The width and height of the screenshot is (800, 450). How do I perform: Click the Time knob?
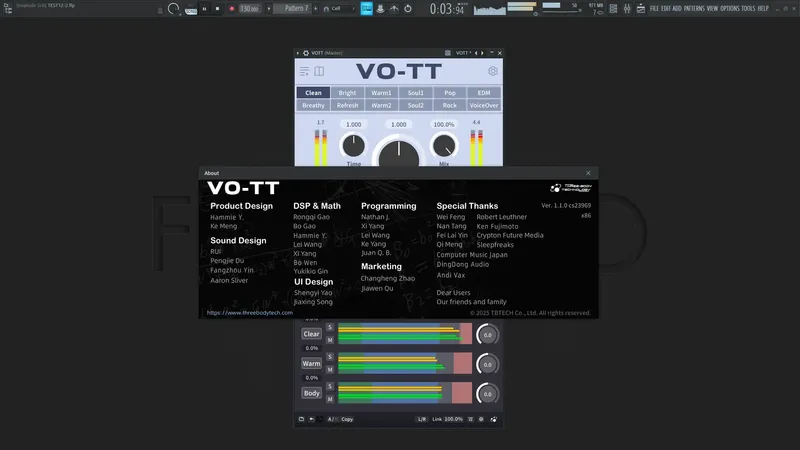353,145
